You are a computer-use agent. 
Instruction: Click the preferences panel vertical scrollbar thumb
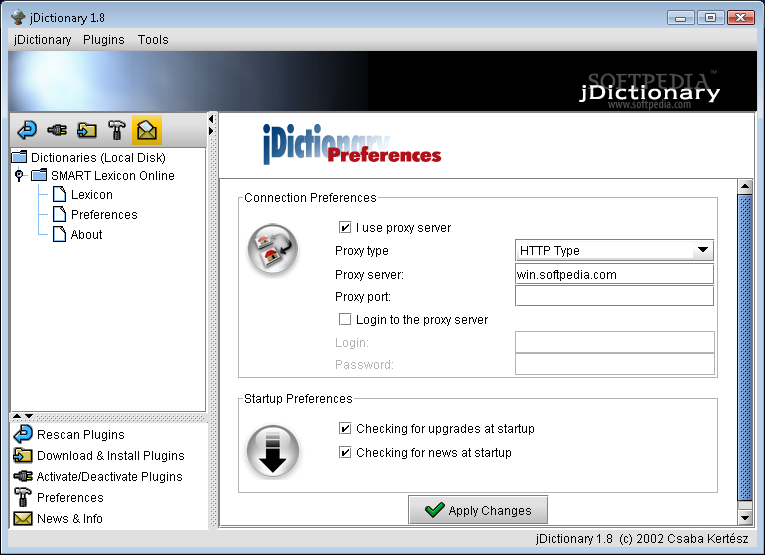745,347
